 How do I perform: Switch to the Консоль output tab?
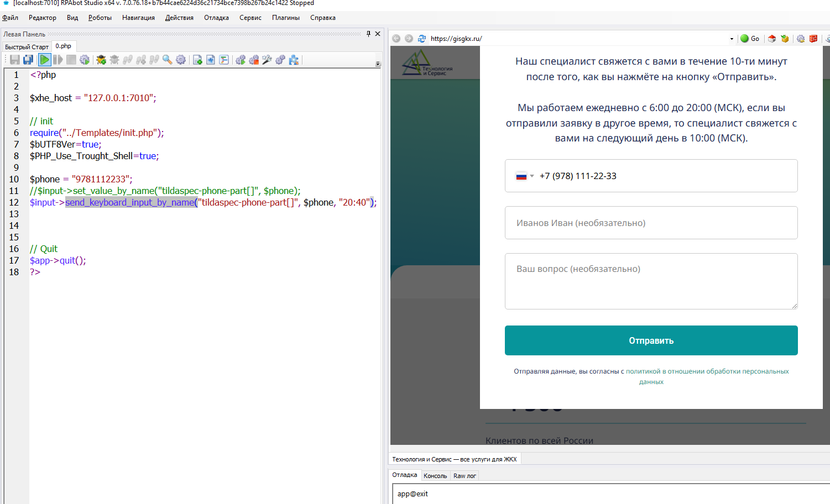435,476
